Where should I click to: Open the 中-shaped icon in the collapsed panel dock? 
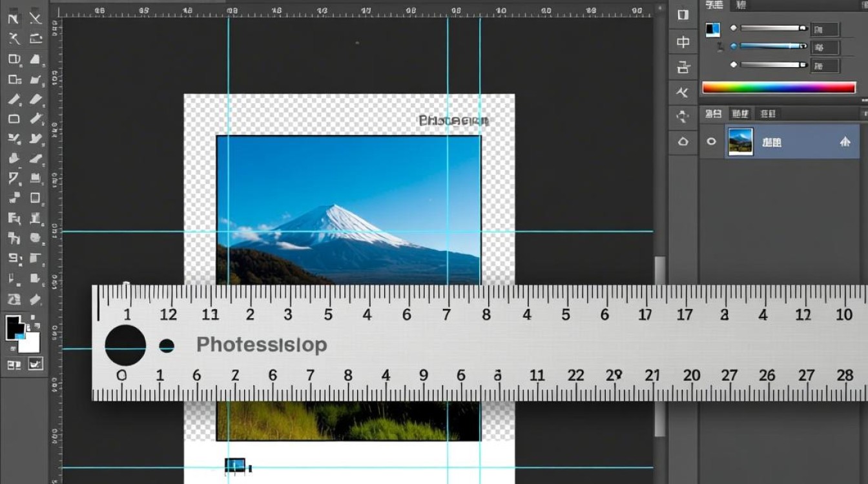tap(683, 42)
